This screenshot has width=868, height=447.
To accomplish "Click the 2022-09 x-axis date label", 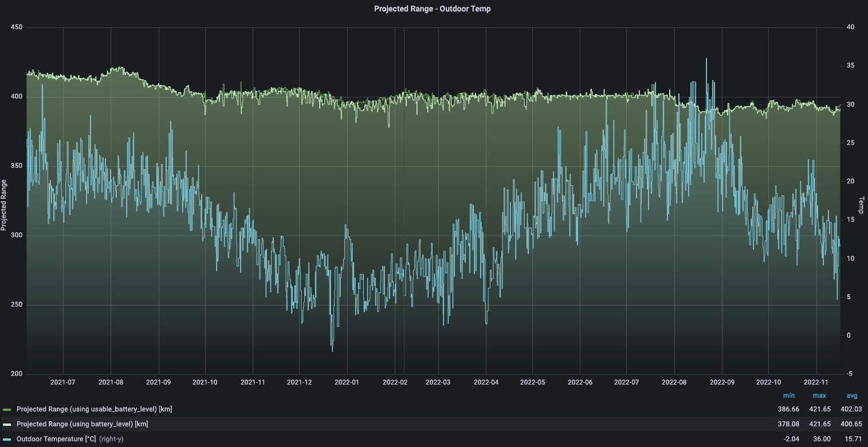I will click(721, 382).
